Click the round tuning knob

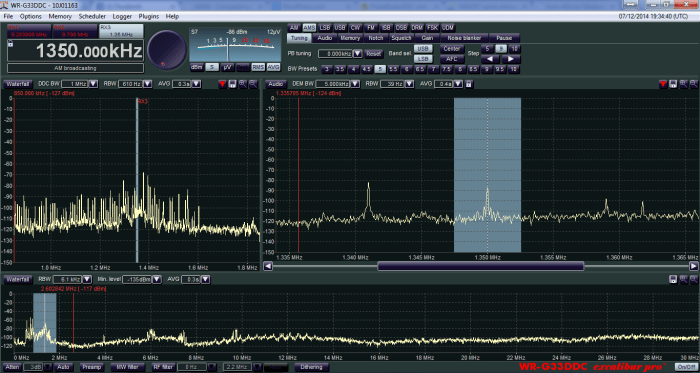click(167, 50)
